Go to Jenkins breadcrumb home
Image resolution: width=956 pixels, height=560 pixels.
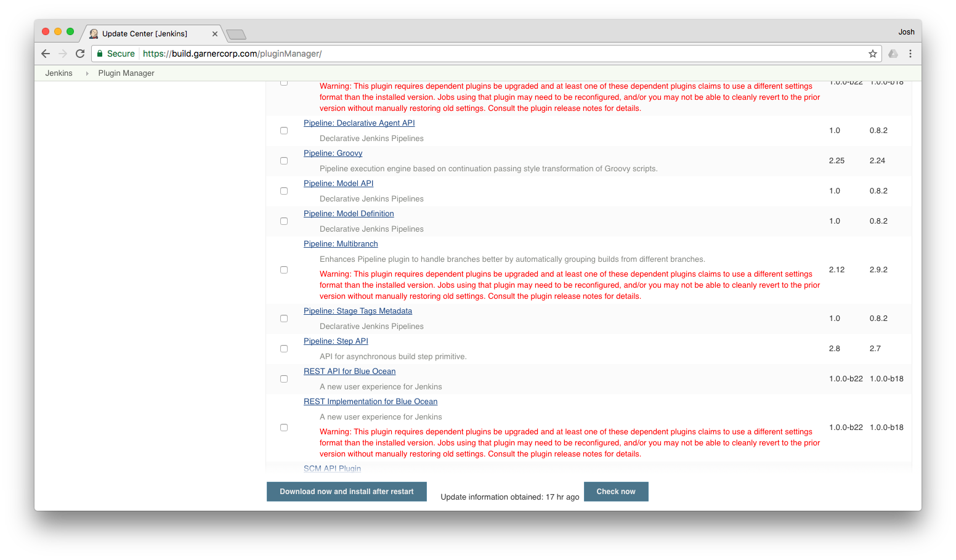[59, 73]
